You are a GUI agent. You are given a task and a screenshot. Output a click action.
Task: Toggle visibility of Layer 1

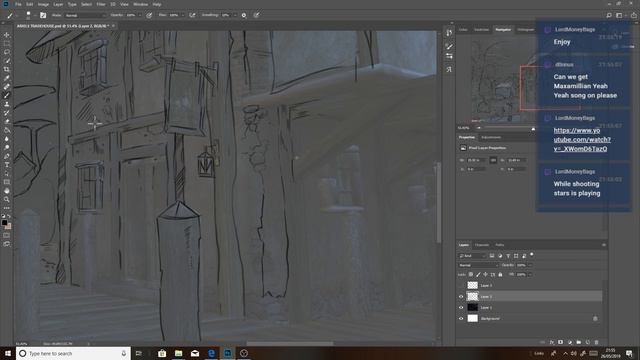461,307
